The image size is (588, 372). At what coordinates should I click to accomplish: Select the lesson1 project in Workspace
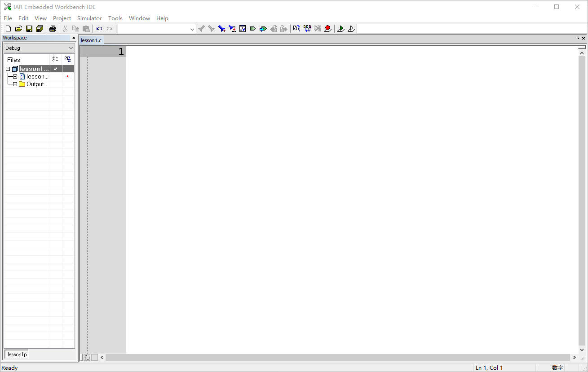[34, 69]
